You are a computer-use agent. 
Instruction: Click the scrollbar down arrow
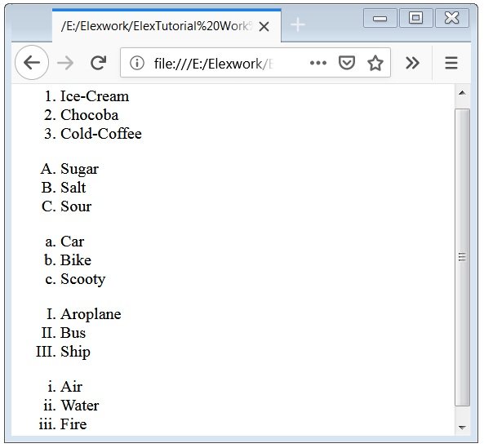[x=462, y=428]
